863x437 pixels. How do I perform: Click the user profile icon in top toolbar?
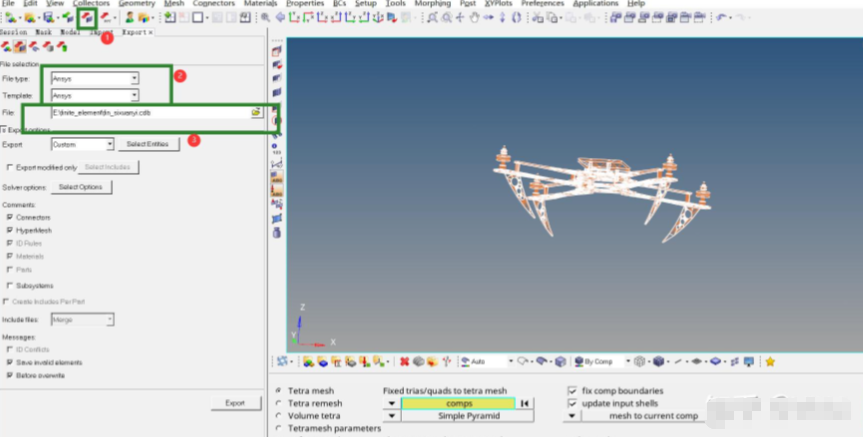pyautogui.click(x=129, y=17)
